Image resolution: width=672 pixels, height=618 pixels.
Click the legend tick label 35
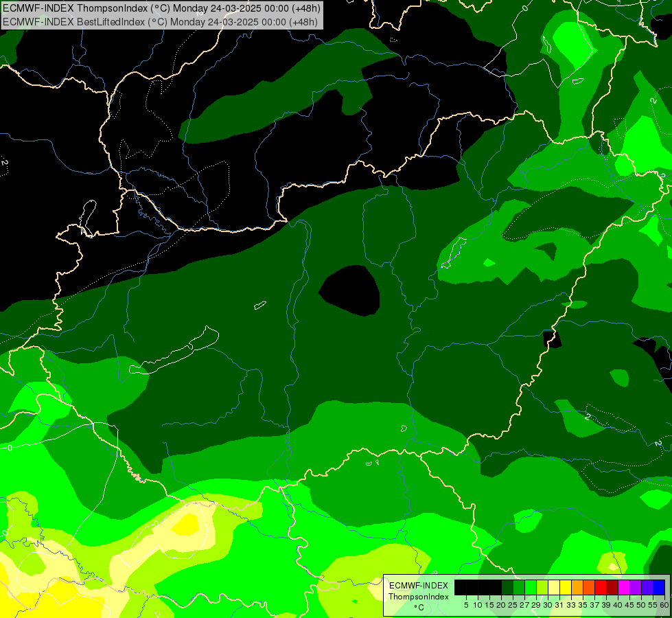coord(583,605)
